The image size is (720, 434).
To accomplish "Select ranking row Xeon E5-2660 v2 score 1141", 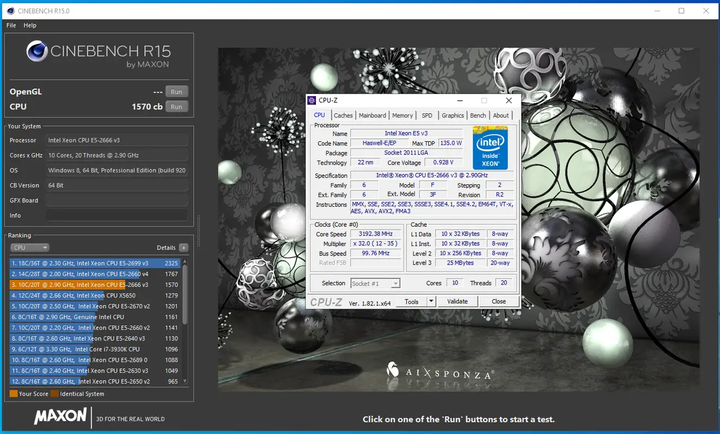I will (x=95, y=328).
